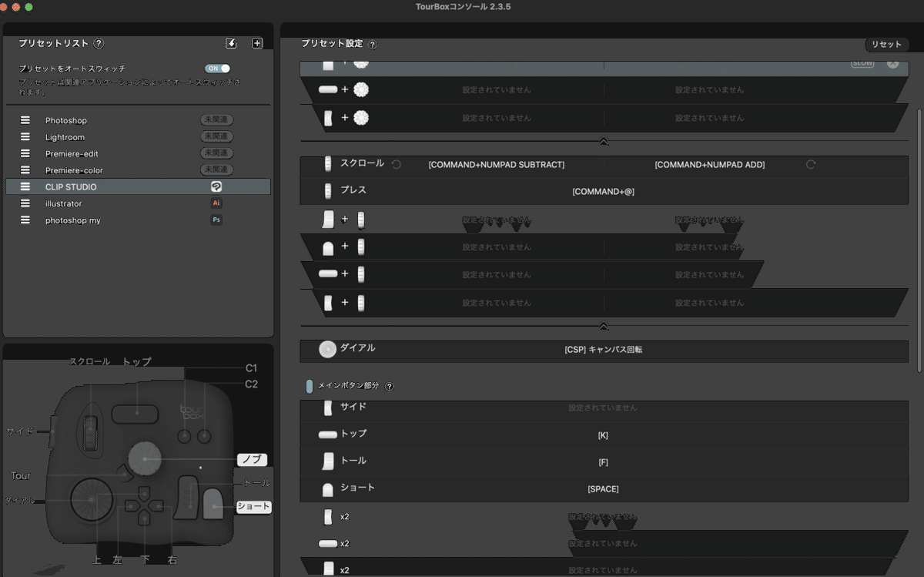
Task: Open help for プリセットリスト
Action: coord(99,44)
